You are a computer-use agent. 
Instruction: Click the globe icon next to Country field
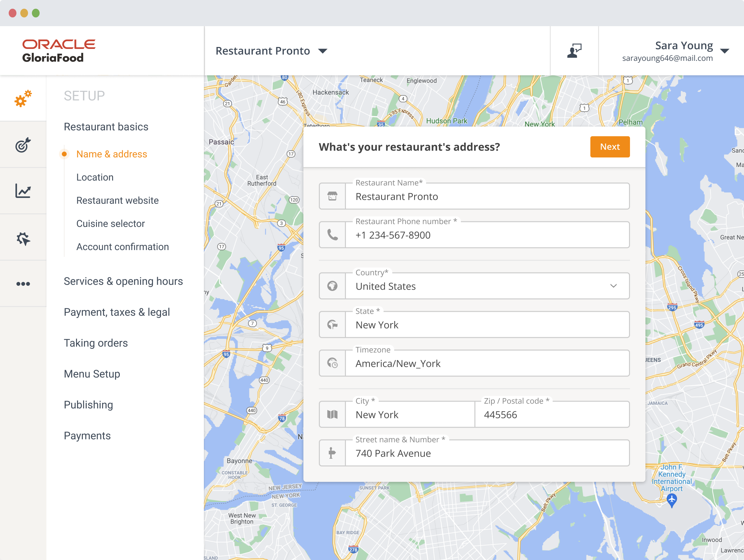click(x=332, y=286)
